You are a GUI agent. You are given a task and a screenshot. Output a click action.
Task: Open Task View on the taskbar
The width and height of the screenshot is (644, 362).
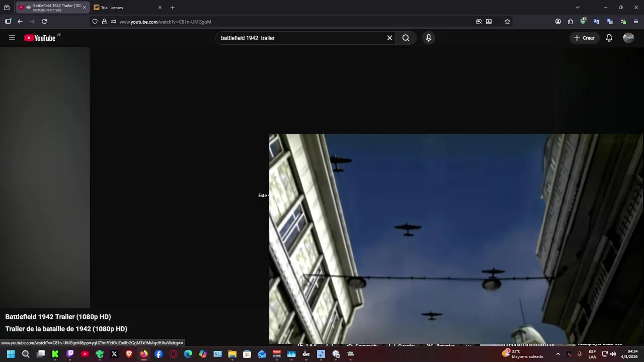41,354
